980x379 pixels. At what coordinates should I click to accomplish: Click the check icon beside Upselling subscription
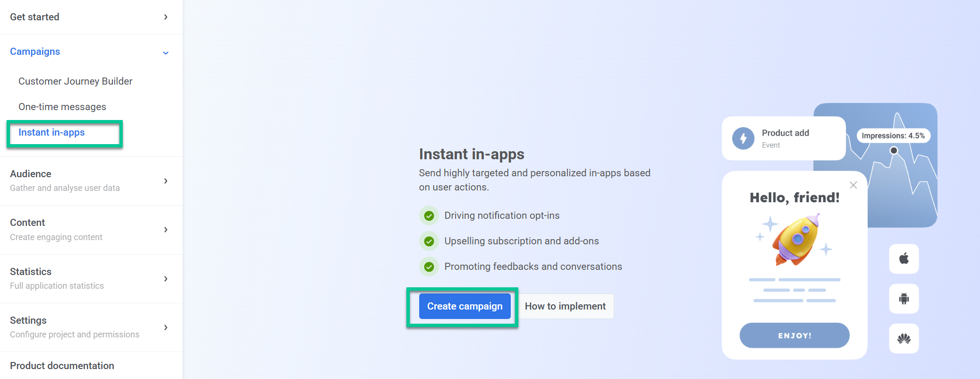429,241
